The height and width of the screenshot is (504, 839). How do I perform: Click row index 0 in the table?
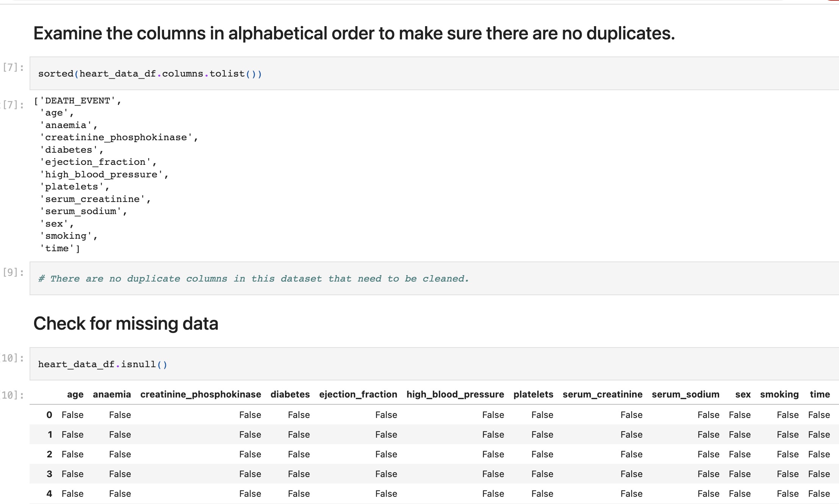(49, 415)
